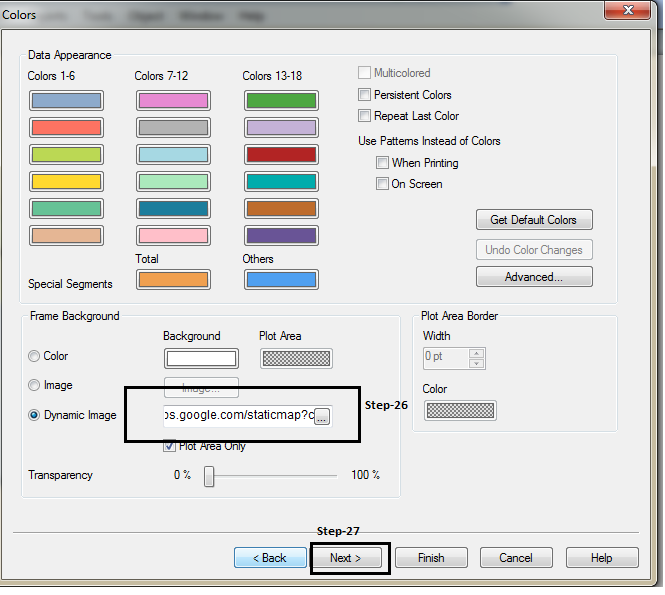Open the Advanced... color settings
Viewport: 665px width, 595px height.
(x=534, y=277)
